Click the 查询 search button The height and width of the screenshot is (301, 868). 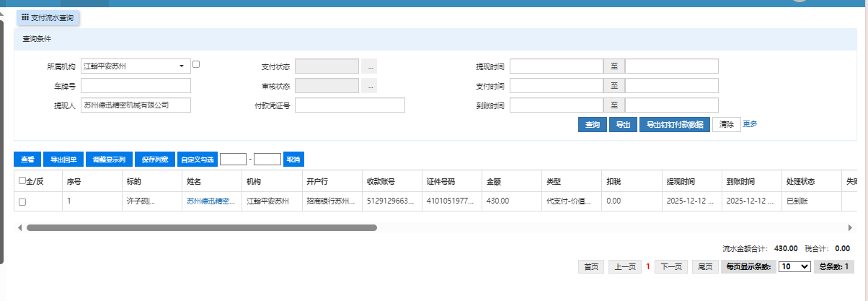592,125
